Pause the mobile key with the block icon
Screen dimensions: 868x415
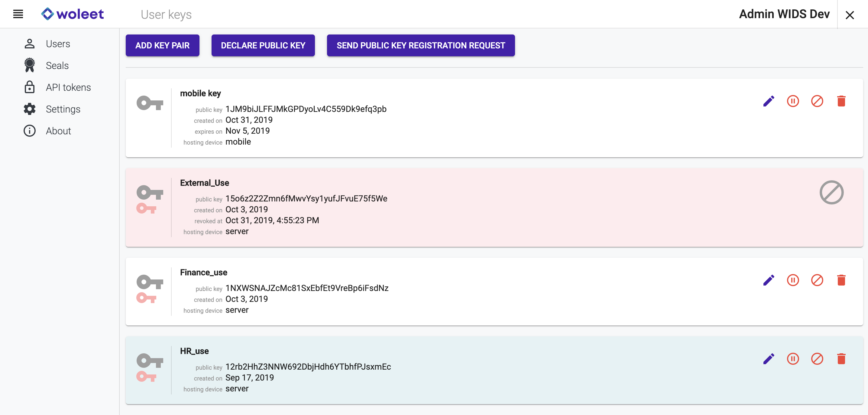pos(793,101)
